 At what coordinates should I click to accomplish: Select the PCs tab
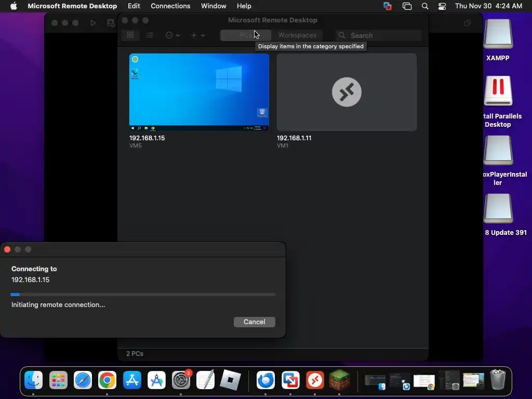(x=246, y=35)
